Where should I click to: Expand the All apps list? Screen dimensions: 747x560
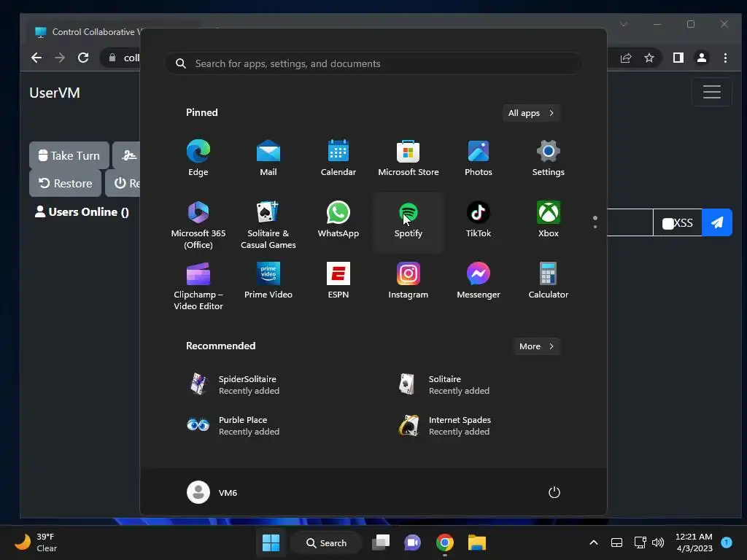[x=531, y=113]
